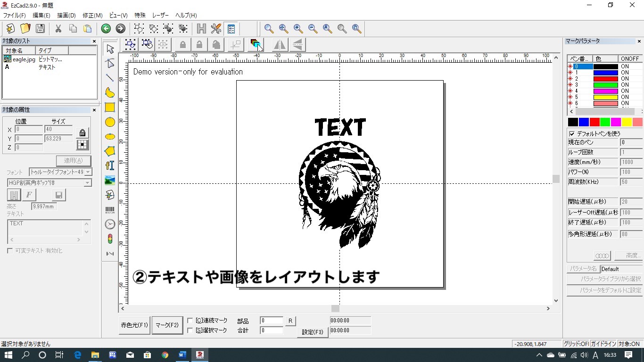
Task: Click the magnifier zoom tool icon
Action: 269,29
